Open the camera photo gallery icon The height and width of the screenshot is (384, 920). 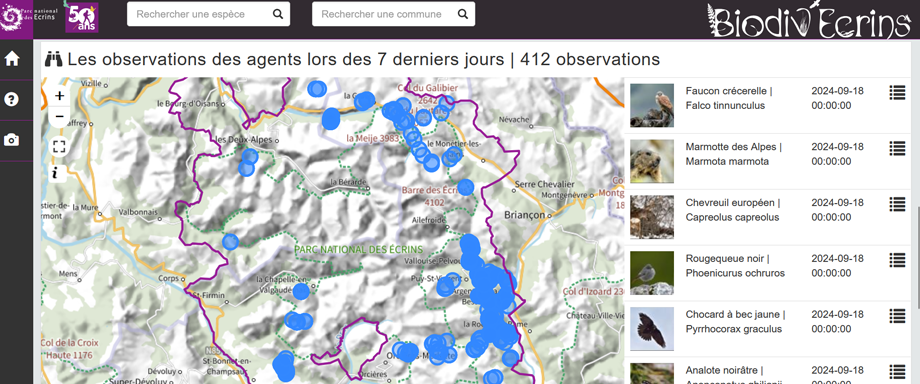click(12, 140)
